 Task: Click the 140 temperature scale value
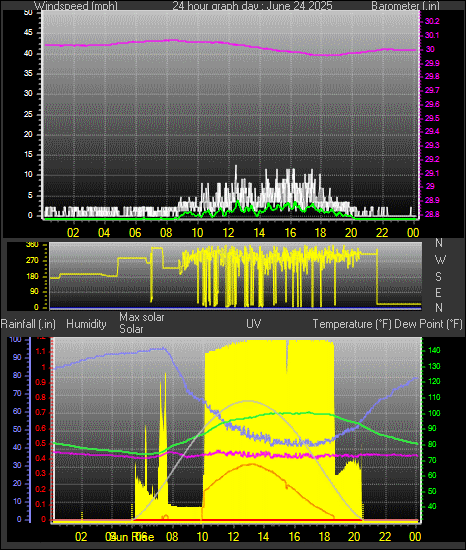point(434,350)
